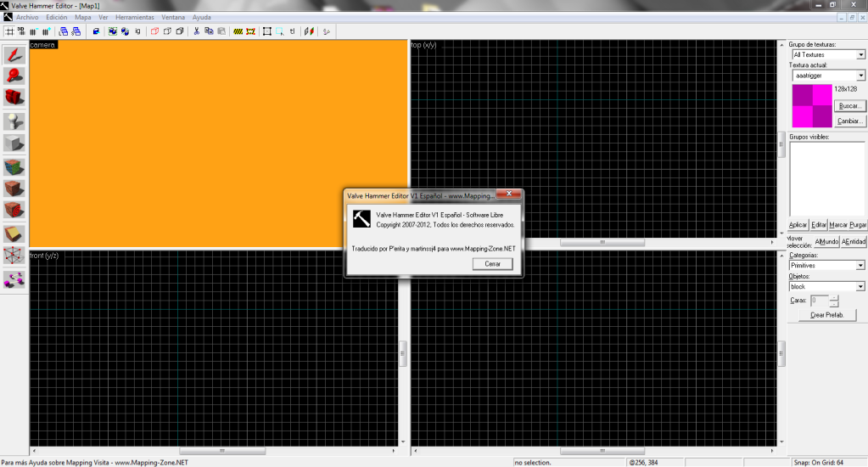868x467 pixels.
Task: Click the scissors Cut icon in toolbar
Action: pyautogui.click(x=197, y=31)
